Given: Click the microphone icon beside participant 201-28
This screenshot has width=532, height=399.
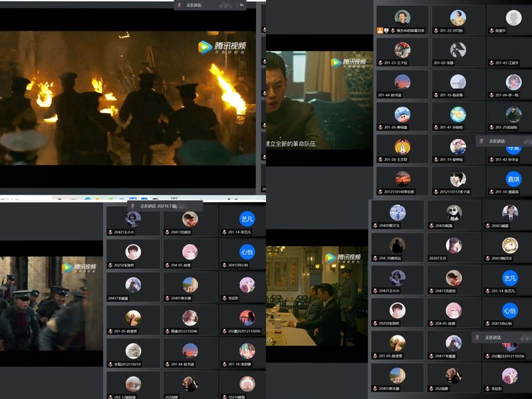Looking at the screenshot, I should click(x=380, y=160).
